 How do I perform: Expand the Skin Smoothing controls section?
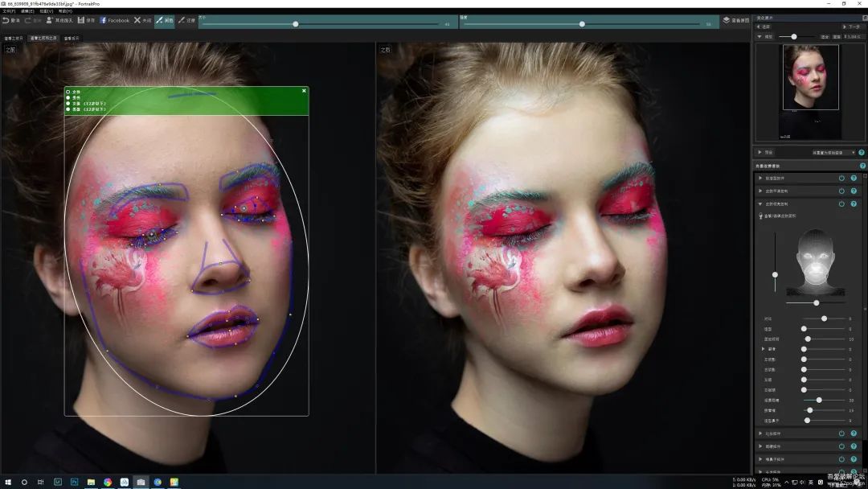tap(760, 191)
